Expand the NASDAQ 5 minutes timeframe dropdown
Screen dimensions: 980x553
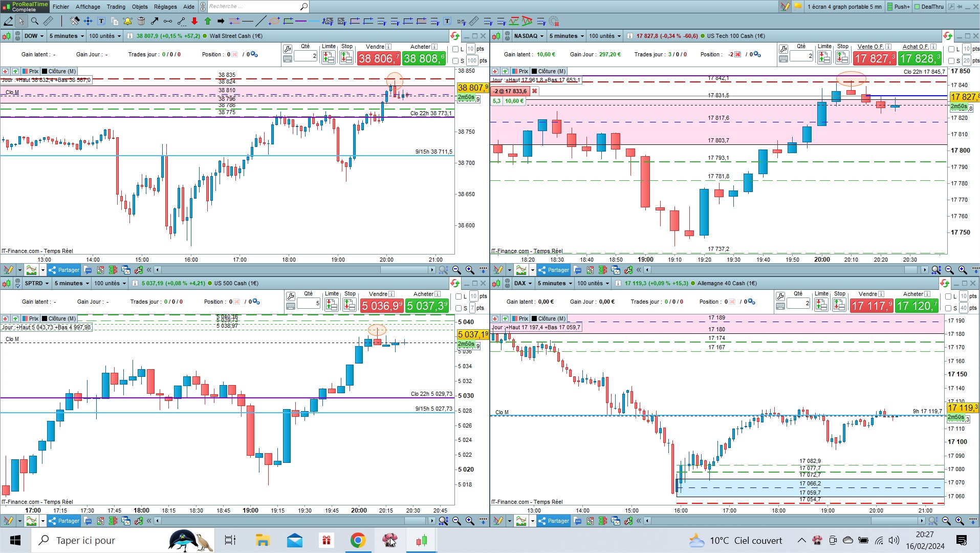[x=566, y=36]
